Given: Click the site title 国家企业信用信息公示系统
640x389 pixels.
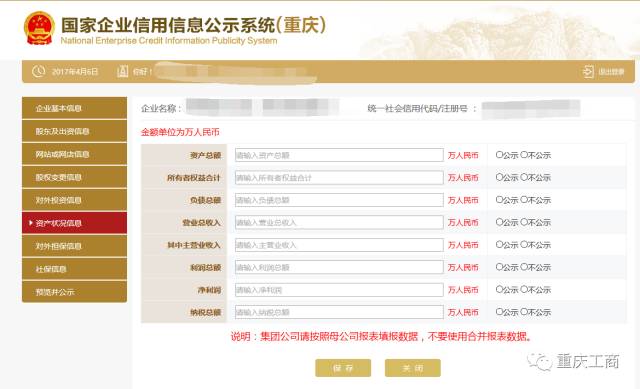Looking at the screenshot, I should tap(193, 25).
